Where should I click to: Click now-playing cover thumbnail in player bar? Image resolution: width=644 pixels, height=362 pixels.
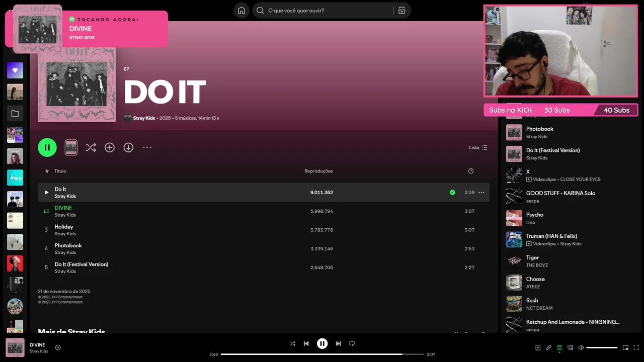(15, 347)
